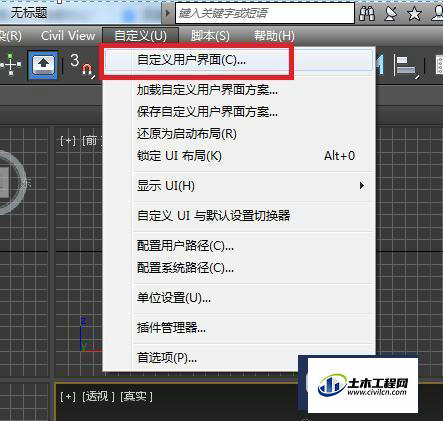The image size is (443, 421).
Task: Click the binoculars search icon
Action: [367, 14]
